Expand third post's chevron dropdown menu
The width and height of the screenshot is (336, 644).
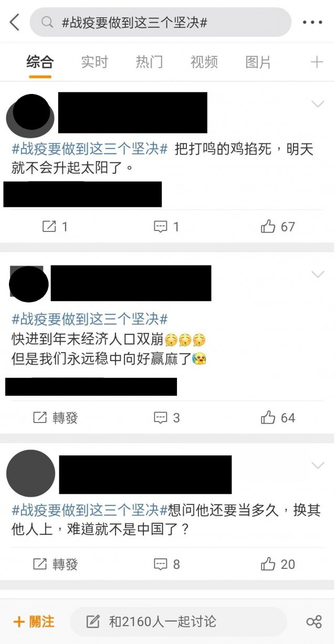point(318,465)
